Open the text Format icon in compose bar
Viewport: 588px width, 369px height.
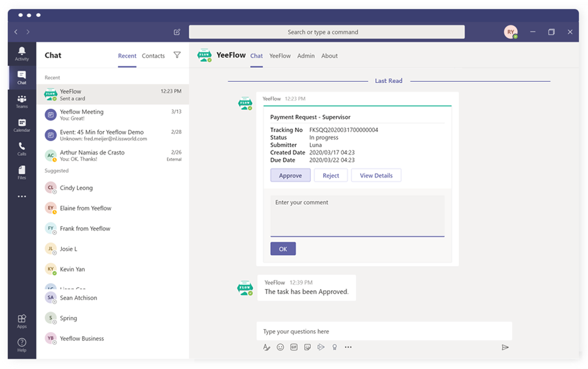pyautogui.click(x=267, y=347)
